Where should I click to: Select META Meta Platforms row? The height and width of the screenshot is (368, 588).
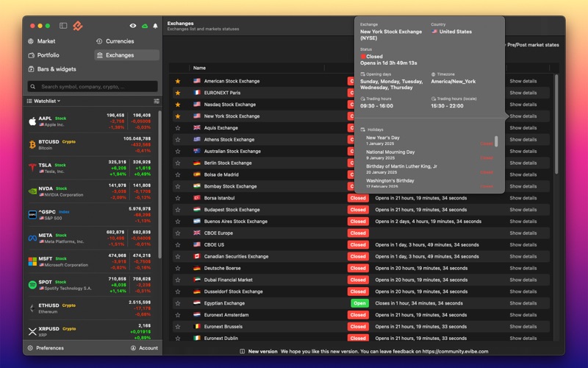tap(90, 238)
